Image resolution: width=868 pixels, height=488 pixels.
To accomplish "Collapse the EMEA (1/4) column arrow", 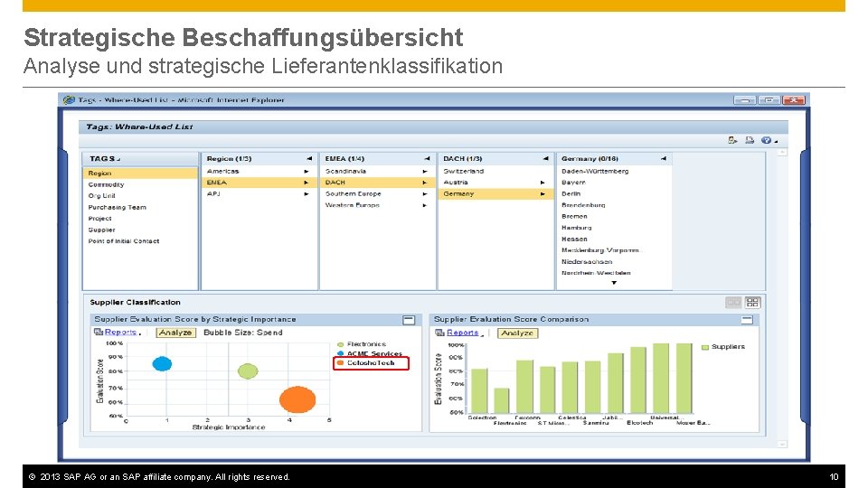I will 427,159.
